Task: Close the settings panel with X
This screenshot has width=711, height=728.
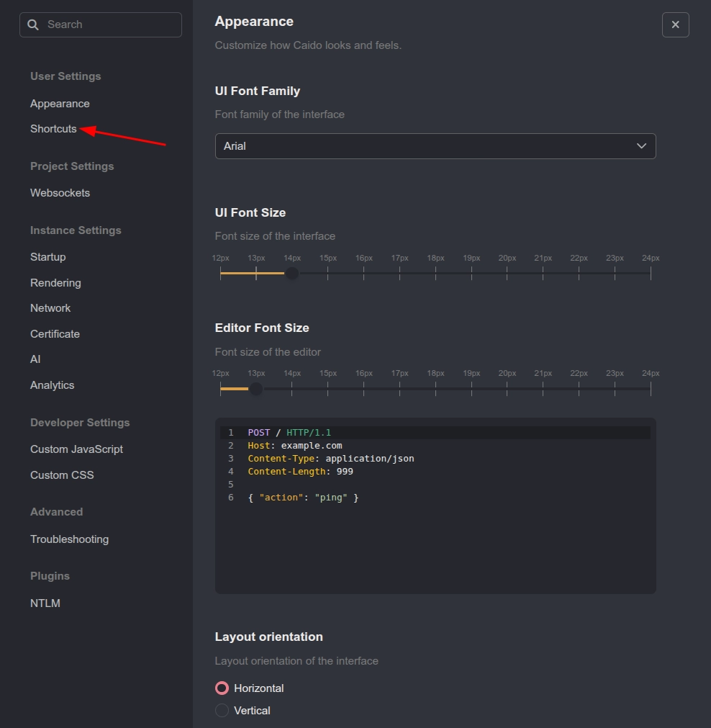Action: point(675,24)
